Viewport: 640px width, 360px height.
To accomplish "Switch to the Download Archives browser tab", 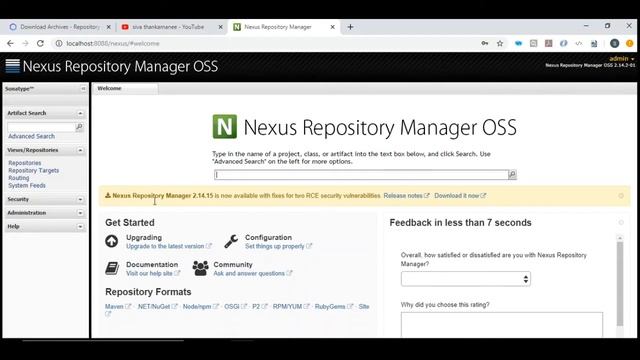I will [x=60, y=27].
